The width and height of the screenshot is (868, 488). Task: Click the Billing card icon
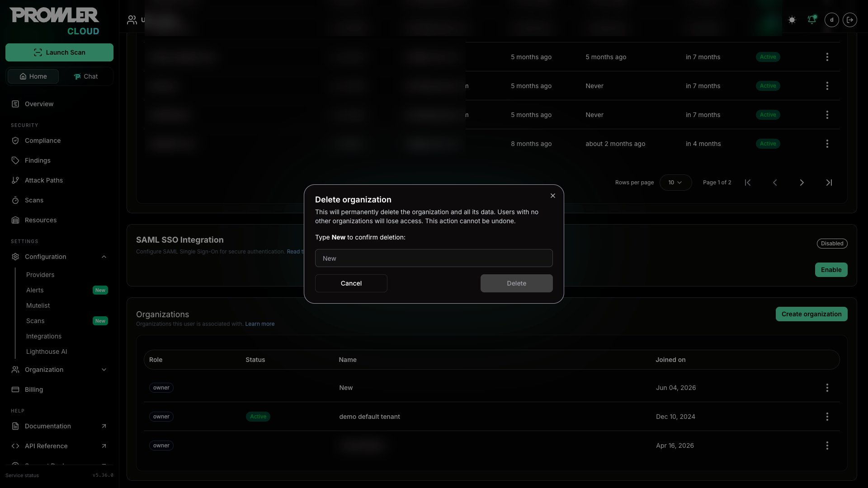coord(15,389)
